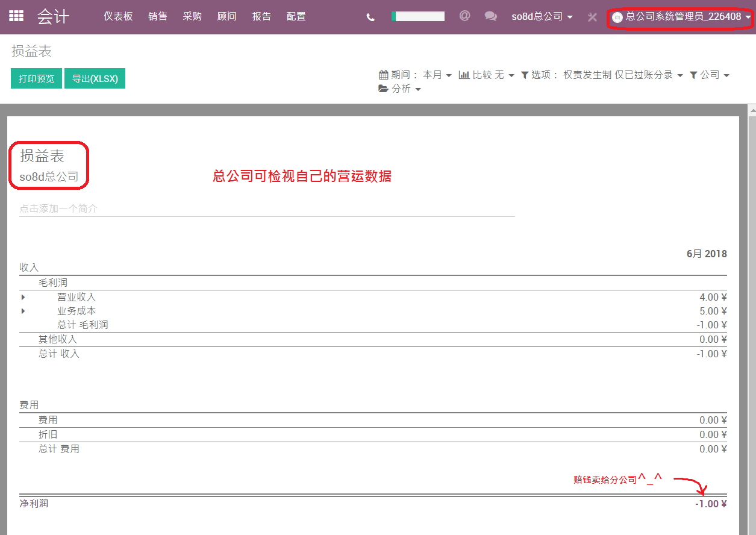Open the 销售 menu
This screenshot has height=535, width=756.
(x=158, y=17)
